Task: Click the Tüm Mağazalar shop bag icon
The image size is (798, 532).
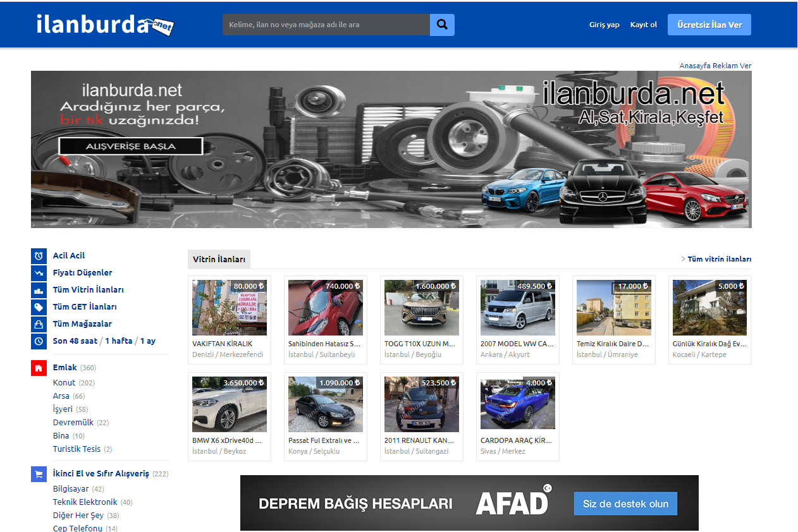Action: [39, 324]
